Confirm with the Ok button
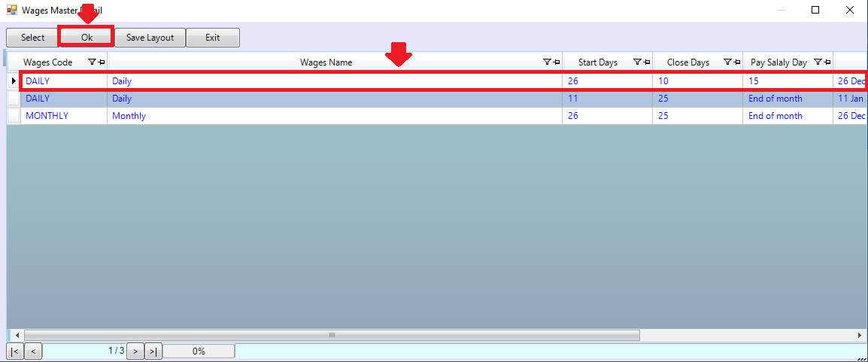 click(86, 38)
